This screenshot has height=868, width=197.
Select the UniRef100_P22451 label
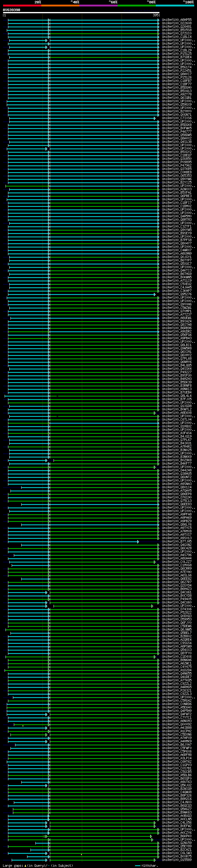coord(177,71)
